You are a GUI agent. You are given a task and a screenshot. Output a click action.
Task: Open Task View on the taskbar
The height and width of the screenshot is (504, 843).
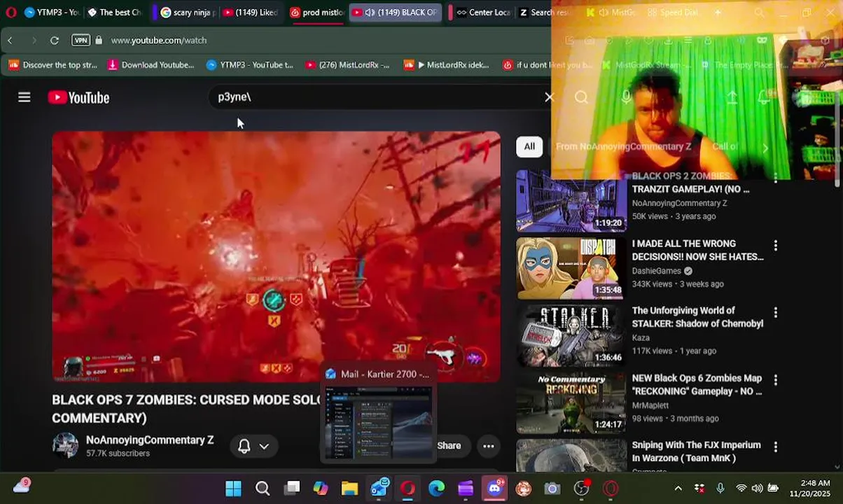point(292,489)
